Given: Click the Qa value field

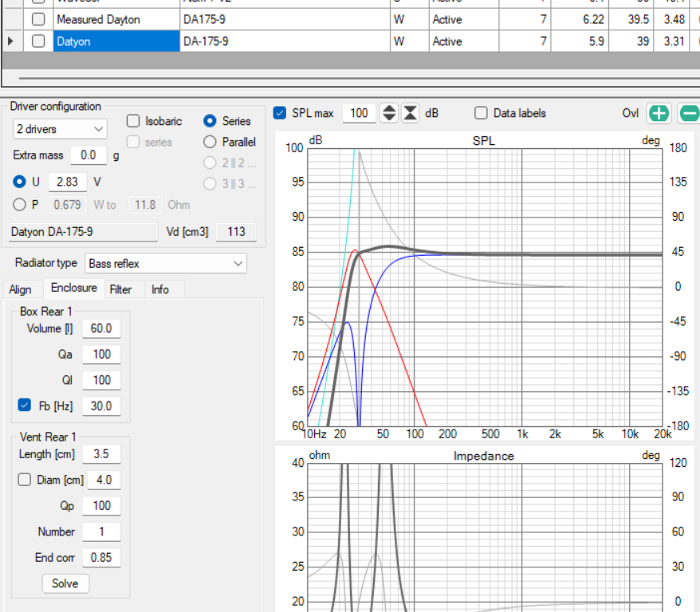Looking at the screenshot, I should pyautogui.click(x=101, y=355).
